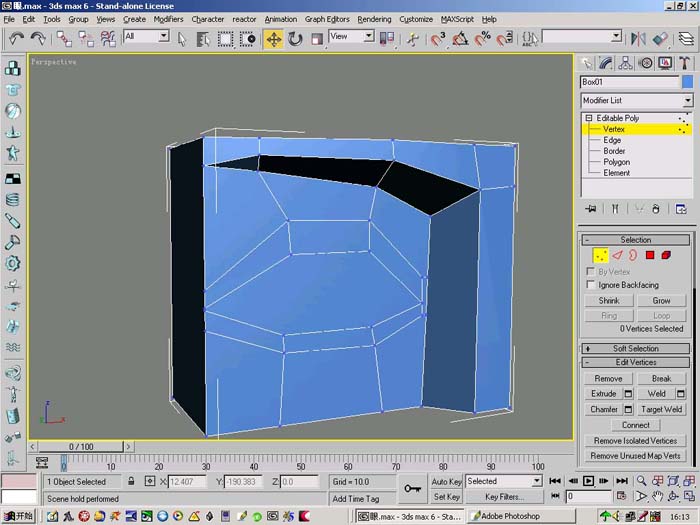The image size is (700, 525).
Task: Click the Undo arrow icon
Action: 17,39
